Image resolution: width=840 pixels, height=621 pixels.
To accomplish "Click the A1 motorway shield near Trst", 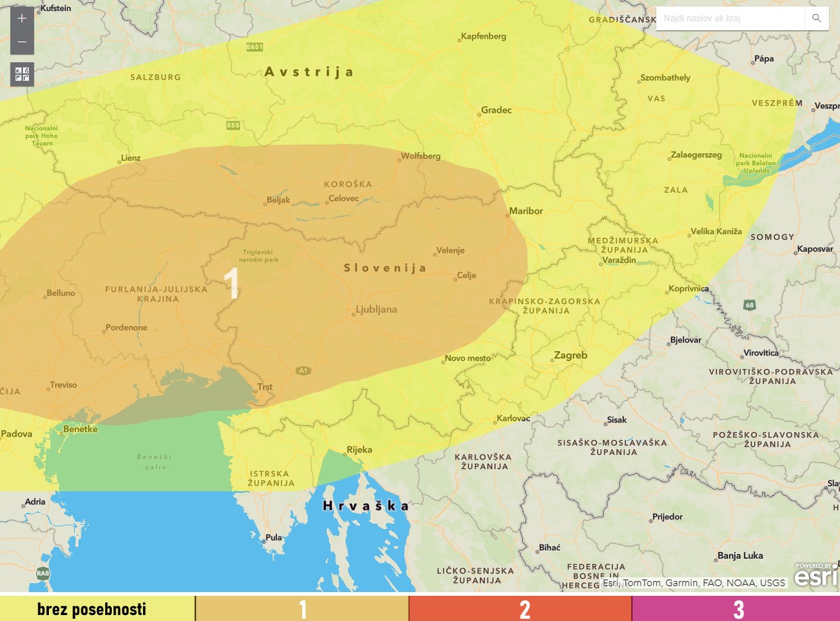I will pos(302,369).
